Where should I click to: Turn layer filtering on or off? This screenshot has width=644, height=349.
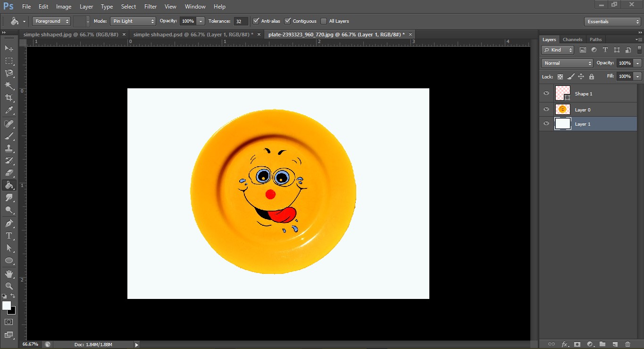tap(640, 50)
